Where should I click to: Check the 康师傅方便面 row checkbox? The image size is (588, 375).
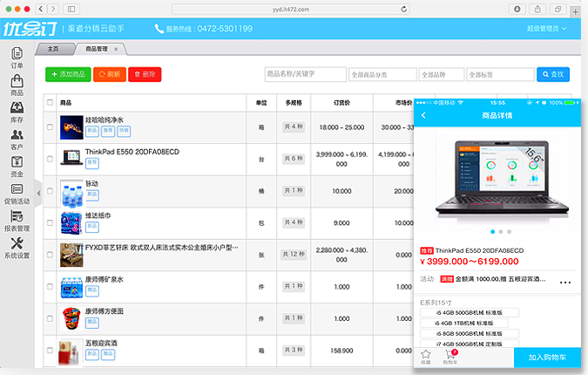click(50, 318)
